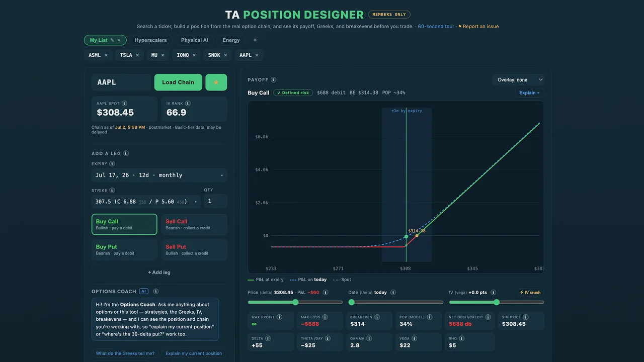Select the Sell Call leg type
Image resolution: width=644 pixels, height=362 pixels.
(194, 224)
